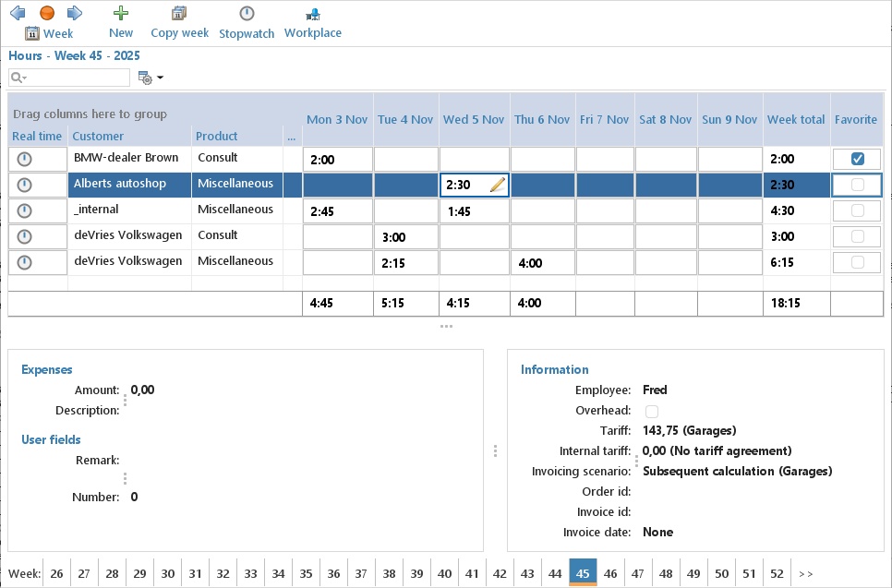The height and width of the screenshot is (588, 892).
Task: Open grid settings dropdown next to search
Action: [151, 78]
